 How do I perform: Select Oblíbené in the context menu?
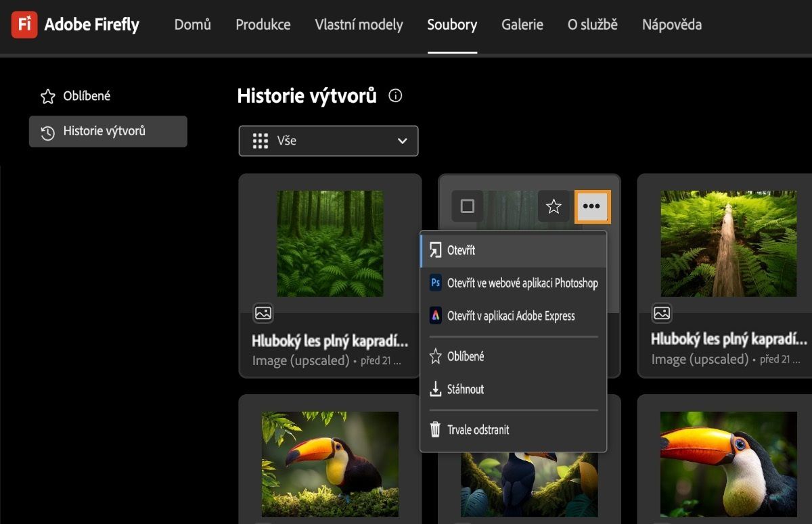[x=466, y=356]
